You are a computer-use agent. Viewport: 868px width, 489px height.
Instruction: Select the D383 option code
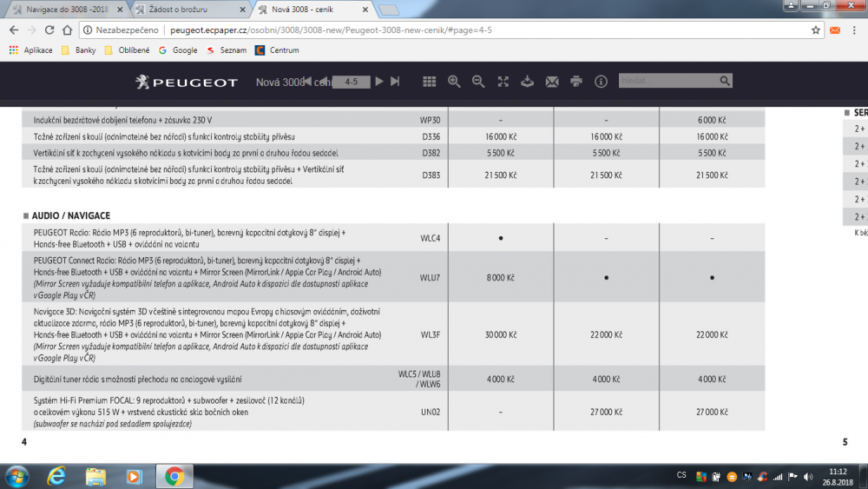point(431,175)
